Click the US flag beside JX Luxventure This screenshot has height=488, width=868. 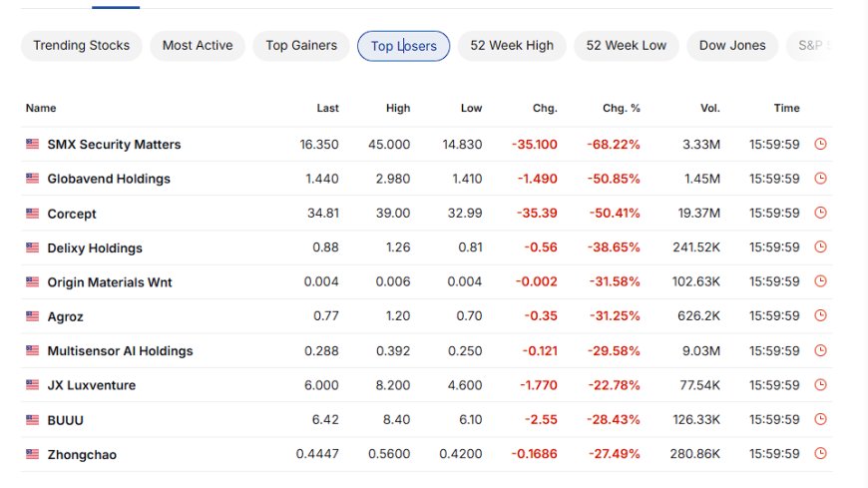click(33, 385)
